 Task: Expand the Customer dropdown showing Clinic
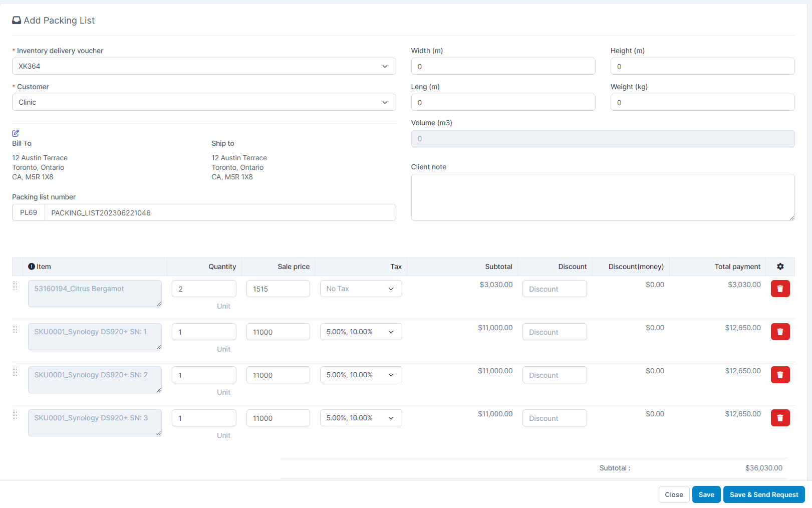click(204, 102)
